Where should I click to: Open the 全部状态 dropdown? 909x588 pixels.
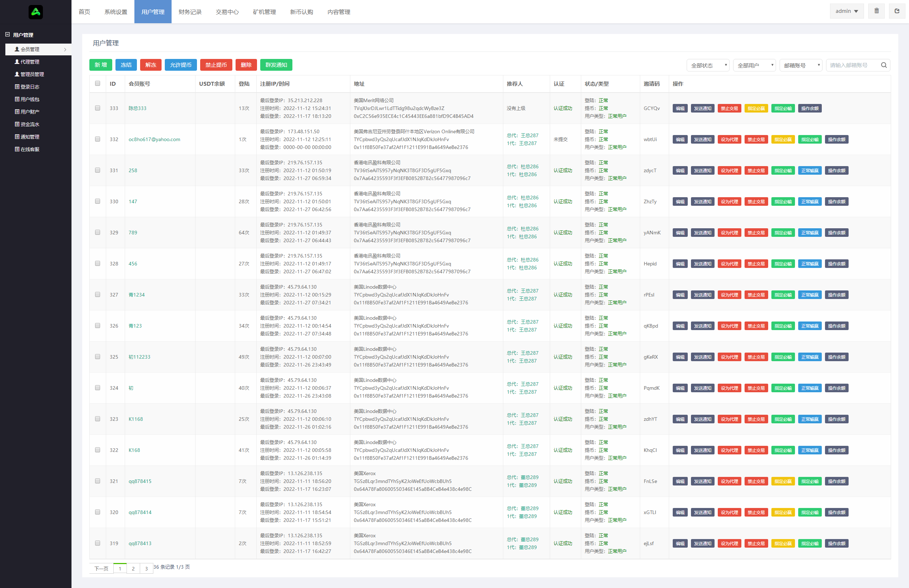(708, 65)
